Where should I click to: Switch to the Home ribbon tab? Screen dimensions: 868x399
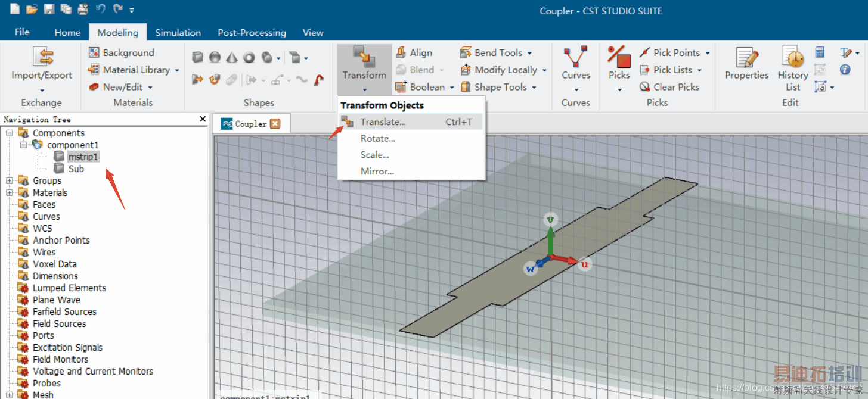[x=67, y=33]
